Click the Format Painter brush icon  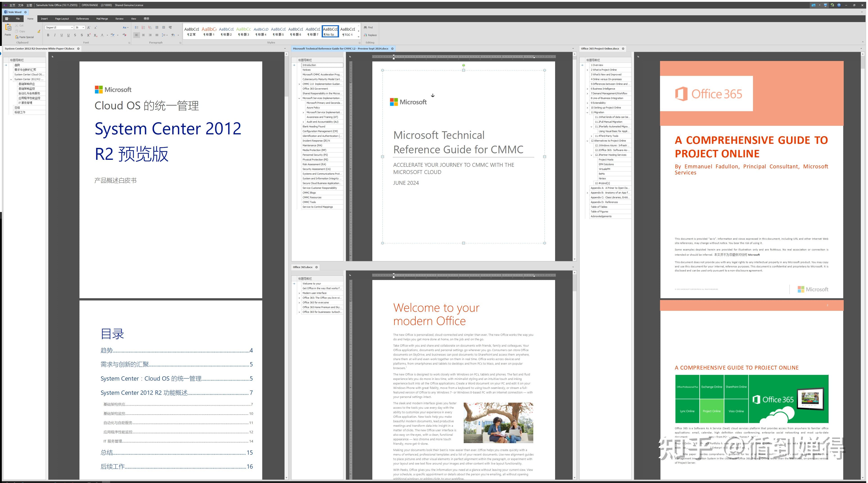point(39,31)
